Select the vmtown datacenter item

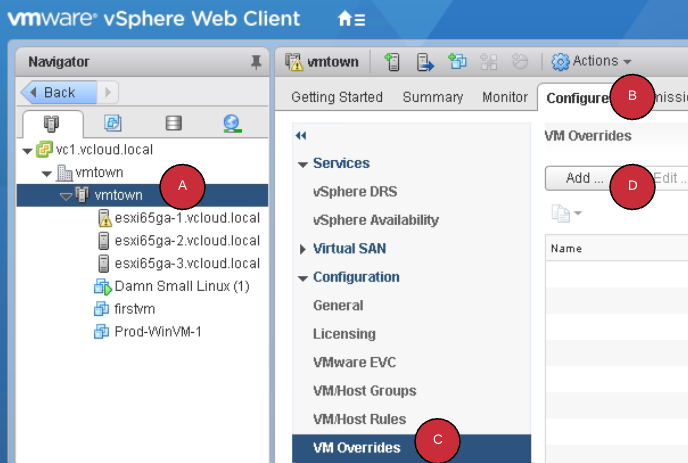[x=99, y=172]
